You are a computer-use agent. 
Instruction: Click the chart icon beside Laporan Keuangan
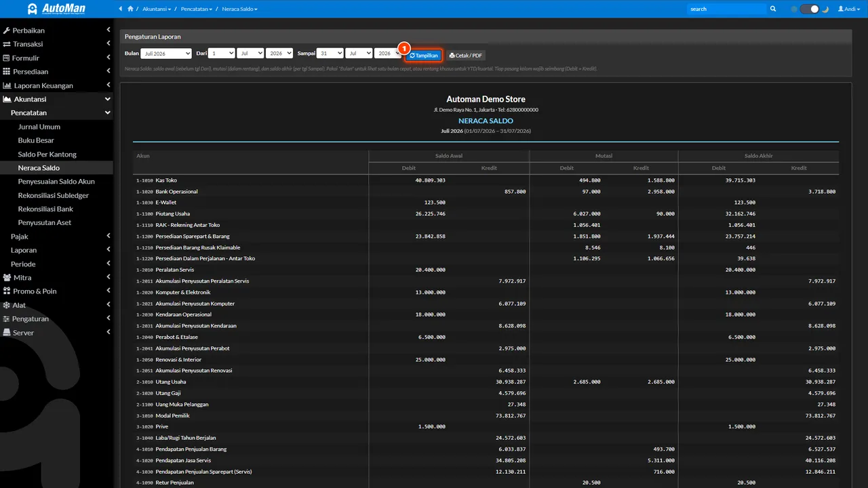point(7,85)
